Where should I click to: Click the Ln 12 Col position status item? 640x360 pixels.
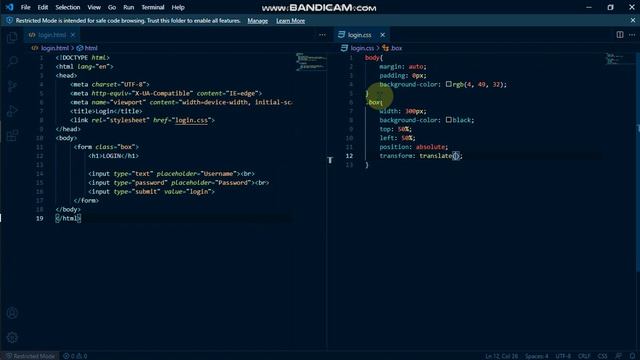[x=501, y=356]
